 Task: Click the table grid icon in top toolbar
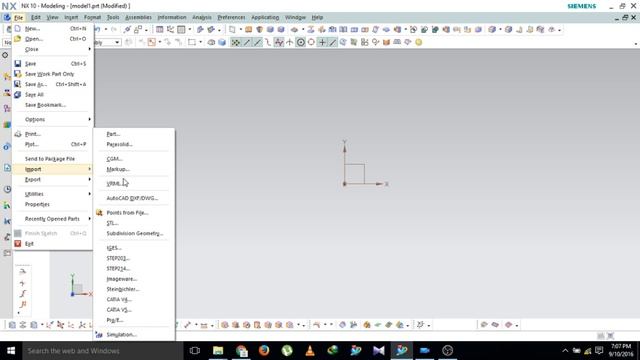160,29
